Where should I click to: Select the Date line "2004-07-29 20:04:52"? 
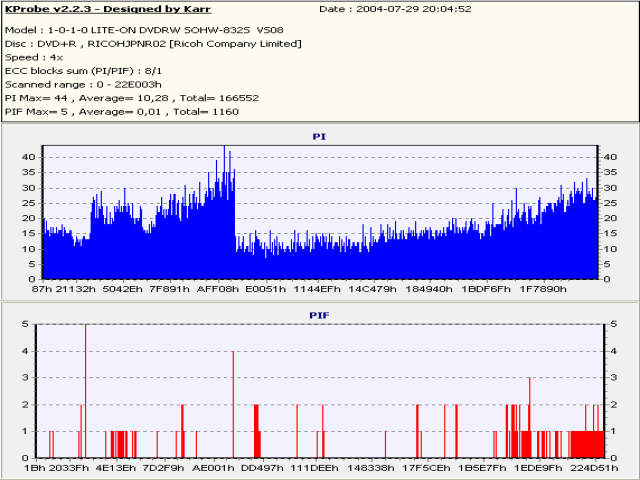(414, 9)
